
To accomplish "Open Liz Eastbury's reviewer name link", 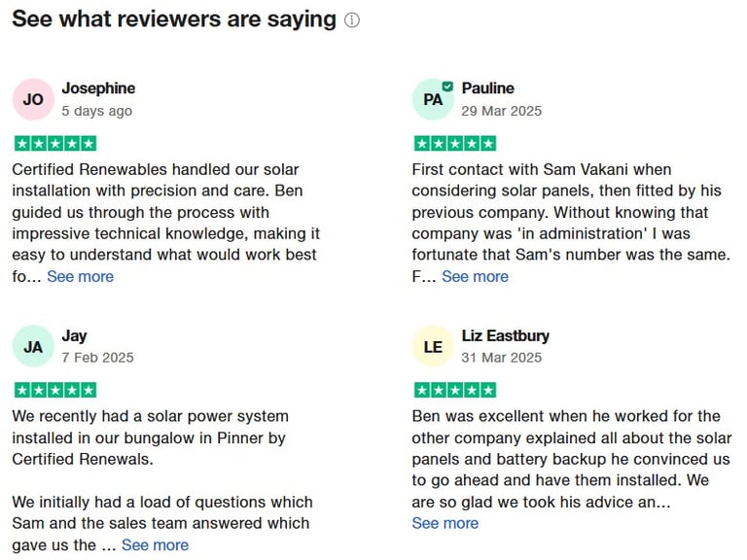I will click(x=506, y=335).
